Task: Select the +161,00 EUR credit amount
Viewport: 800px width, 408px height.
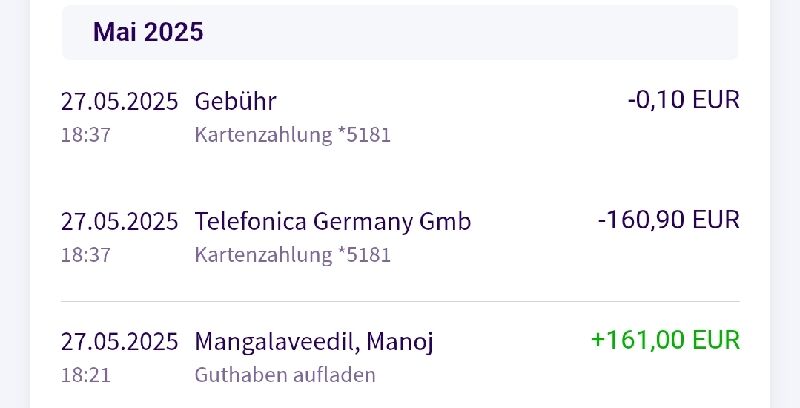Action: (x=665, y=340)
